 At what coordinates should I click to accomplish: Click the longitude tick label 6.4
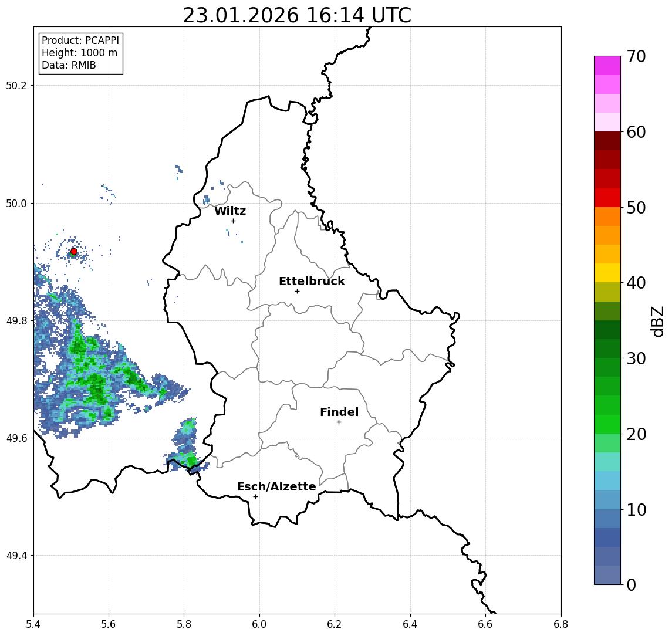[410, 624]
